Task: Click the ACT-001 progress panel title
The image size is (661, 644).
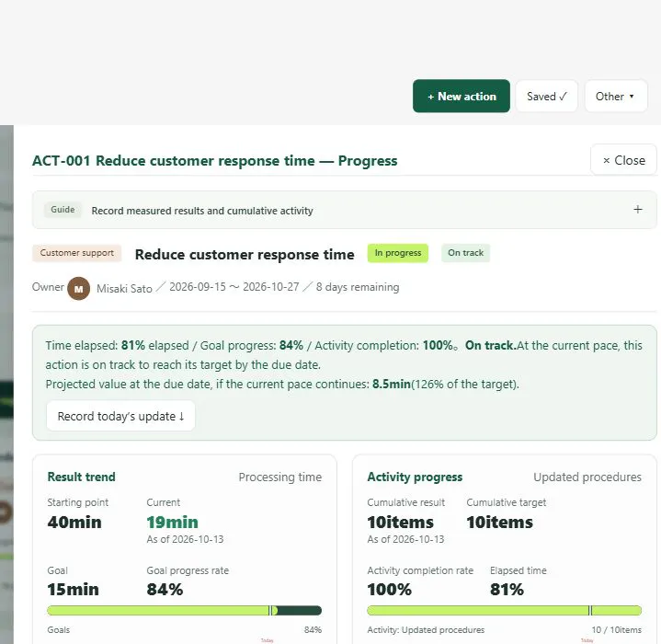Action: pos(214,161)
